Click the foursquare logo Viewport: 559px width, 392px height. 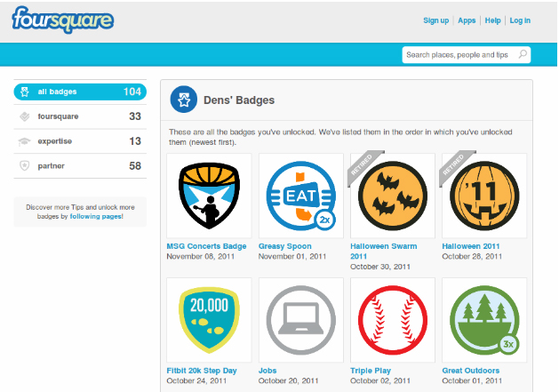coord(63,20)
